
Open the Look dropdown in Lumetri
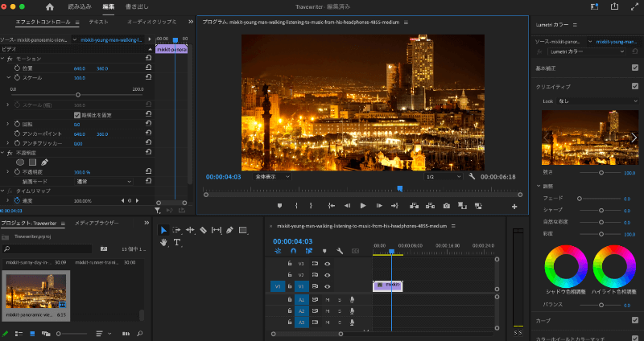pyautogui.click(x=598, y=101)
